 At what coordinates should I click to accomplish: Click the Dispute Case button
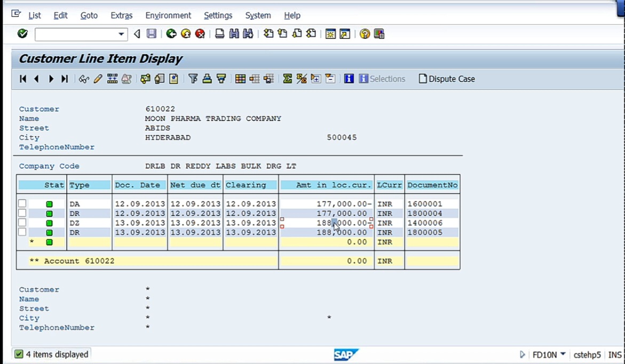tap(447, 79)
